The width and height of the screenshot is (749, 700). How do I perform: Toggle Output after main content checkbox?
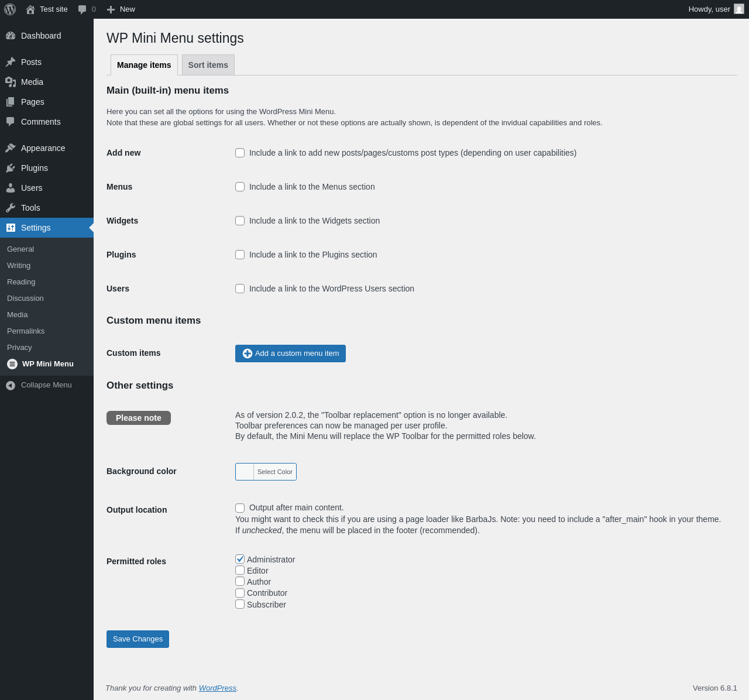[240, 508]
